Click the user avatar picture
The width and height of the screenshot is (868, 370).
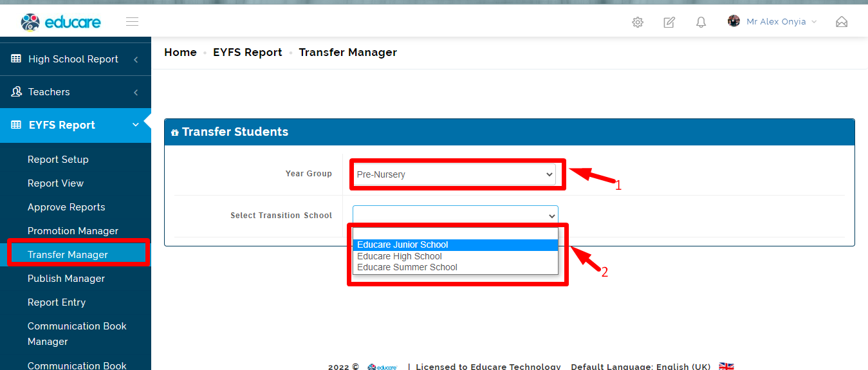point(734,21)
